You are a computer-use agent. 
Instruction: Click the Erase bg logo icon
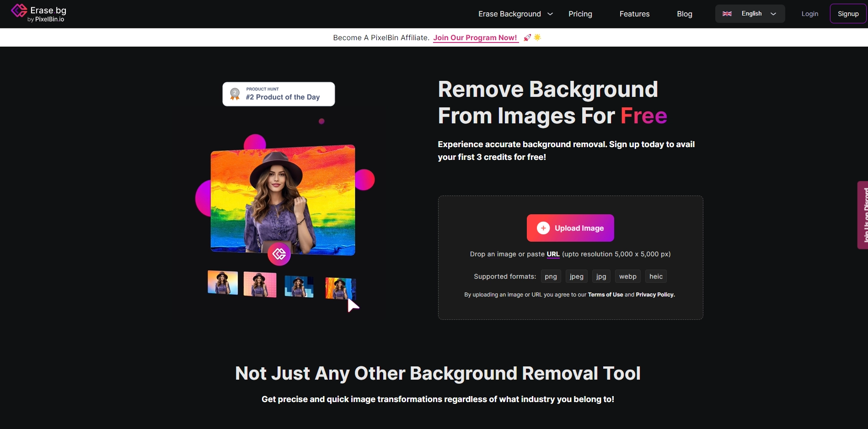pos(19,11)
